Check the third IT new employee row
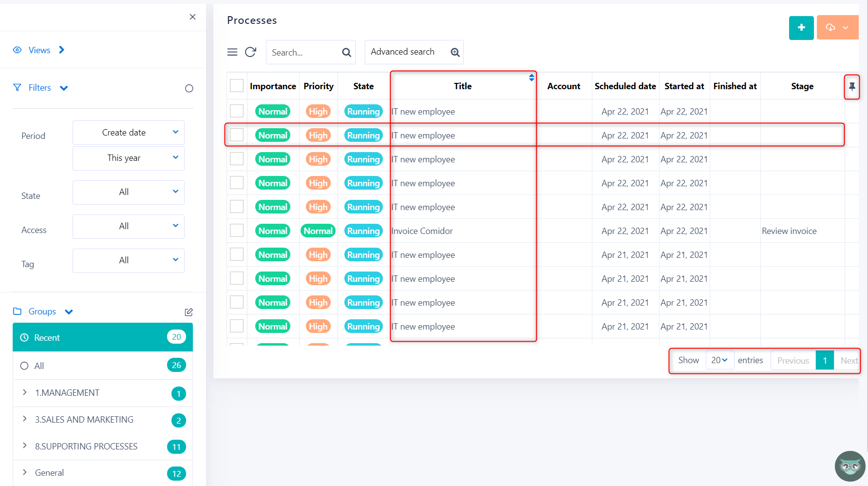868x486 pixels. [237, 159]
